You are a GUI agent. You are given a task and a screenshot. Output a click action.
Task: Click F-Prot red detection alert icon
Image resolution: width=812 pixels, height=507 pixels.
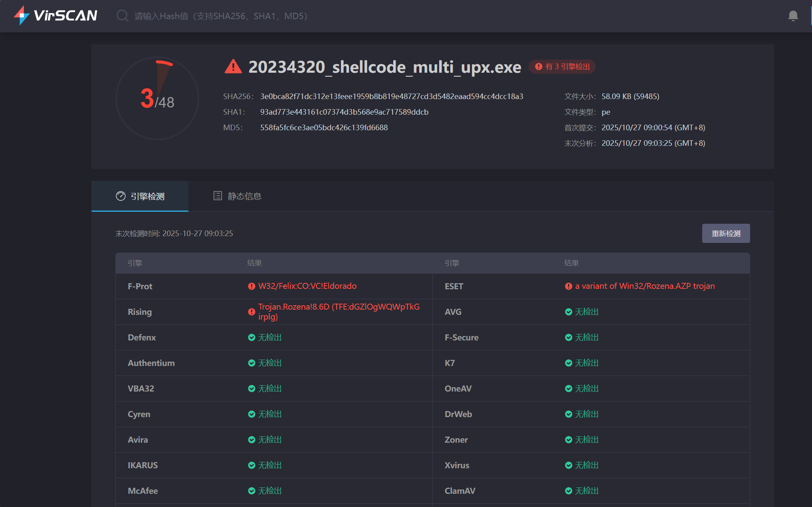tap(252, 286)
